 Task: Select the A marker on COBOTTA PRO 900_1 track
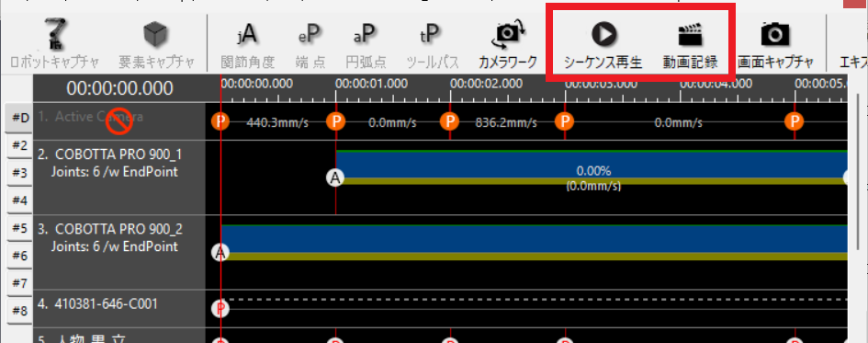pos(335,177)
